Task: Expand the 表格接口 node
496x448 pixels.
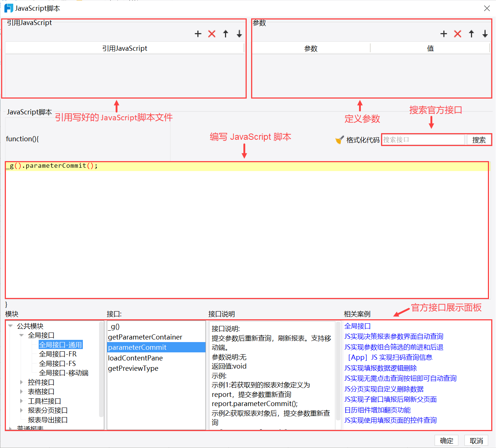Action: click(21, 391)
